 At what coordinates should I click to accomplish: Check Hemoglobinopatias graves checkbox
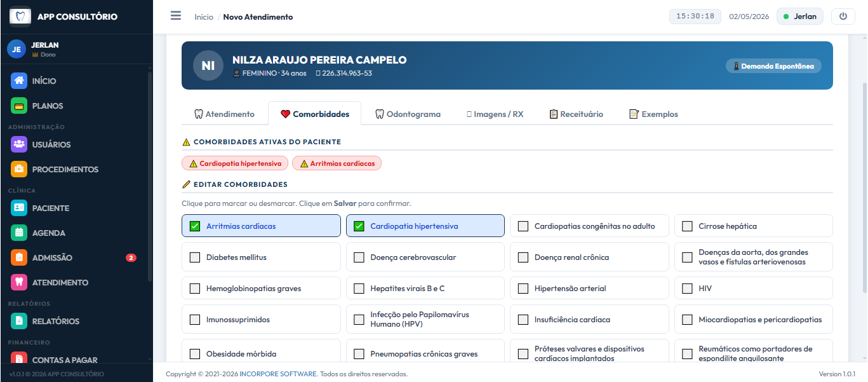pos(195,288)
